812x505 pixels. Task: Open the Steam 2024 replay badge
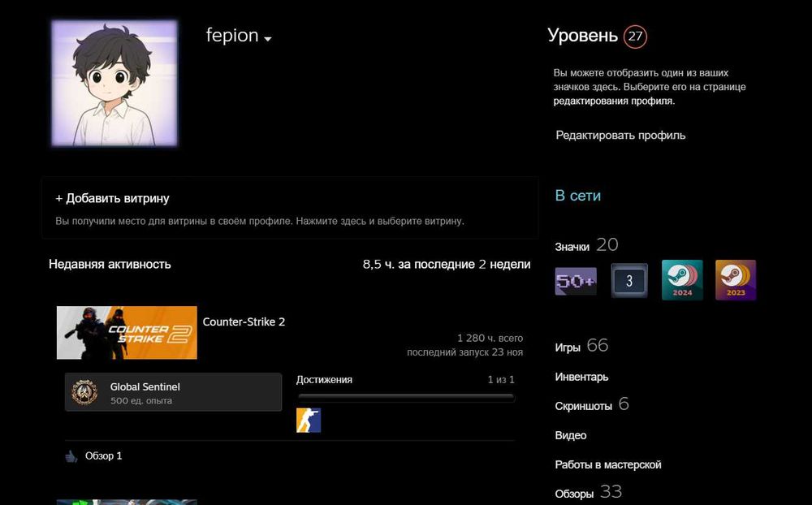coord(682,279)
